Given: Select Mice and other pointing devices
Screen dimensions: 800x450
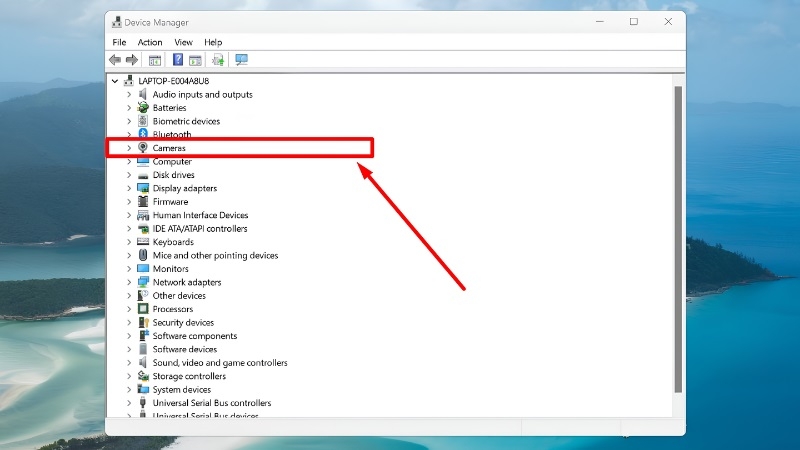Looking at the screenshot, I should click(215, 255).
